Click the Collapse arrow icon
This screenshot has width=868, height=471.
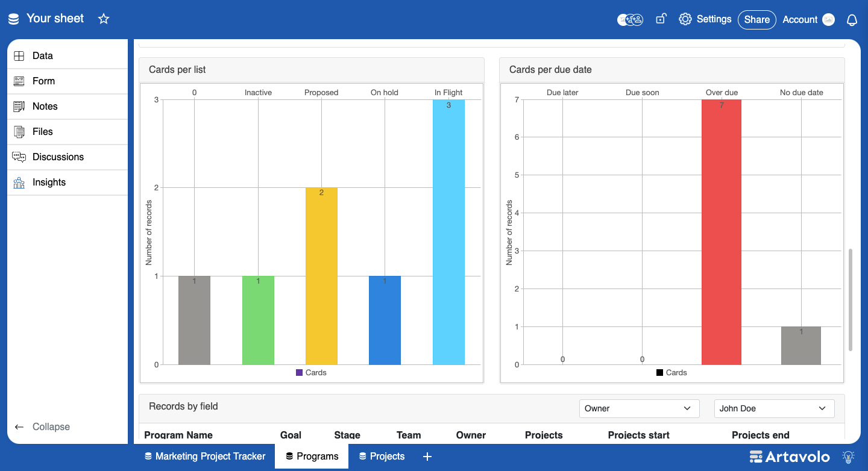point(19,427)
